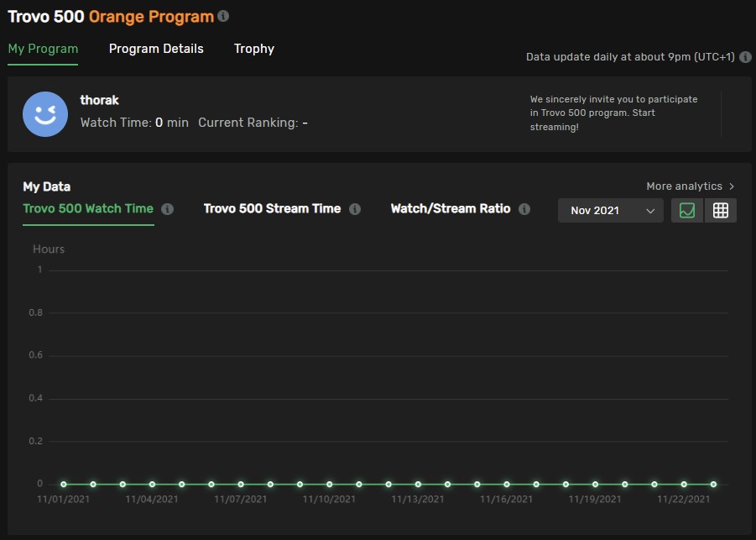The height and width of the screenshot is (540, 756).
Task: Switch to line chart view
Action: click(x=687, y=211)
